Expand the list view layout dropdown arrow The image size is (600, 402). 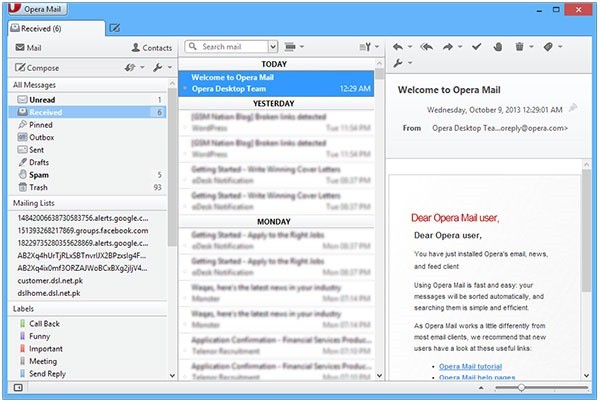click(302, 47)
